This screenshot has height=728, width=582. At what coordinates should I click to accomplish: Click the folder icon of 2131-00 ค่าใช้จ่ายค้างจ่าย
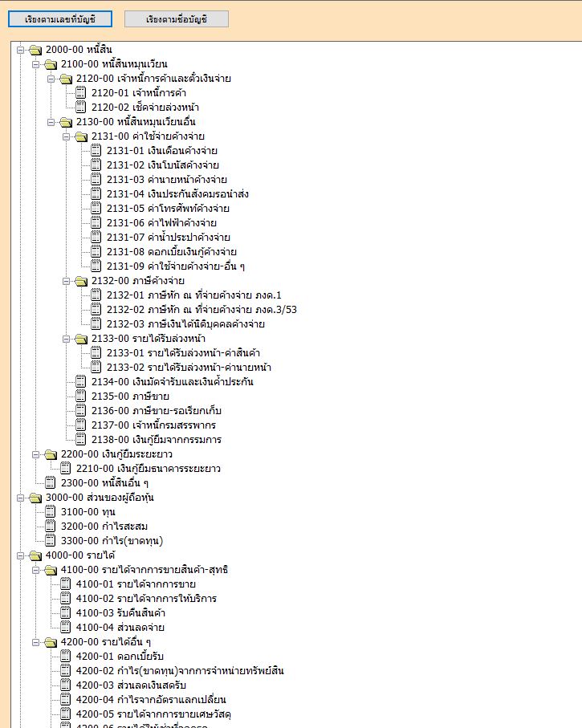(80, 136)
